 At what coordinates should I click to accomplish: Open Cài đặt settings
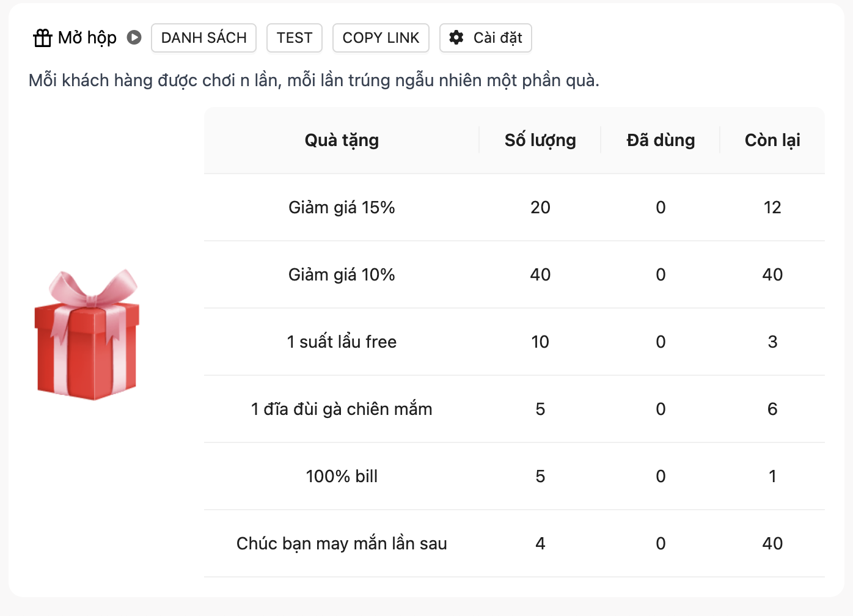pyautogui.click(x=486, y=38)
